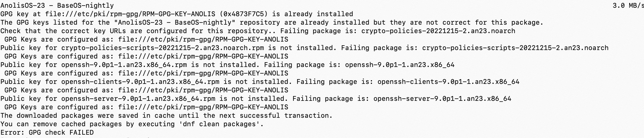The image size is (644, 138).
Task: Click the quoted "AnolisOS-23 - BaseOS-nightly" repository name
Action: pos(175,22)
